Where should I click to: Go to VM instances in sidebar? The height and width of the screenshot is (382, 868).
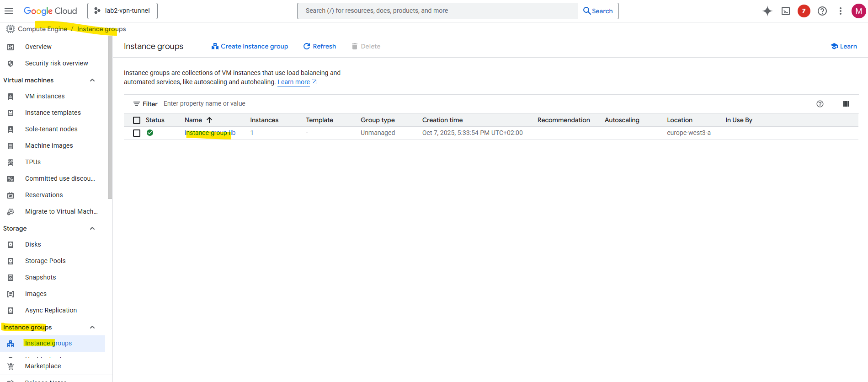click(45, 96)
